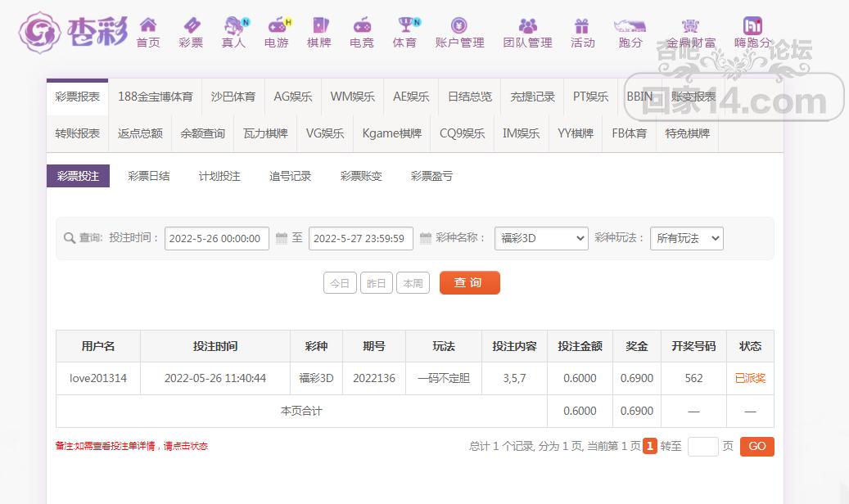Open the 活动 gift box icon
Viewport: 849px width, 504px height.
coord(582,25)
